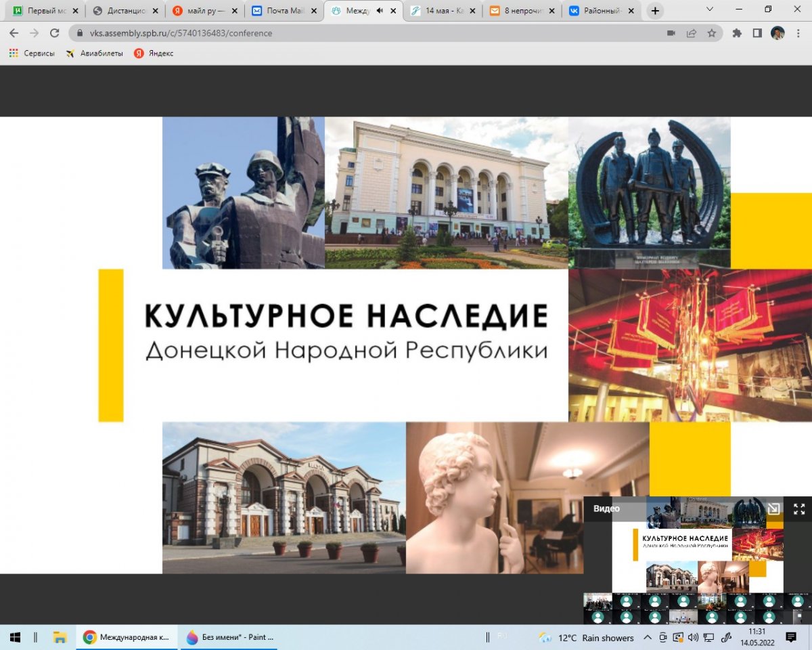Screen dimensions: 812x650
Task: Open the Chrome extensions puzzle icon
Action: (738, 32)
